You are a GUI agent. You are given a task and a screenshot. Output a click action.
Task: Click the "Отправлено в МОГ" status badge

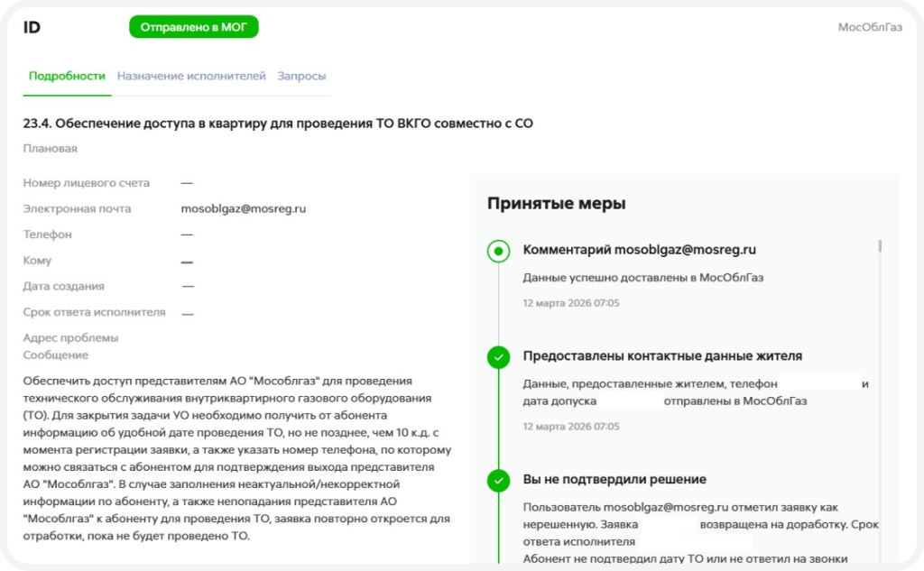[194, 27]
